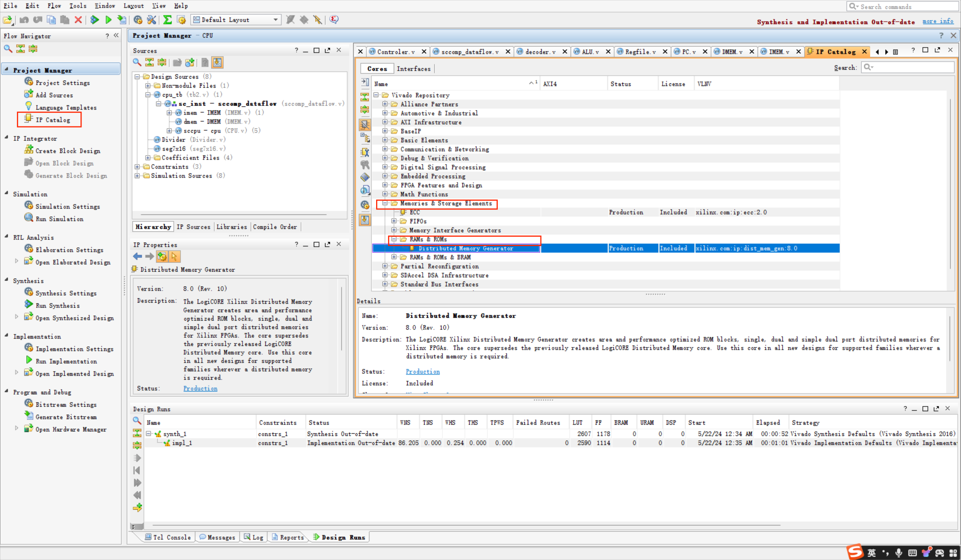Click IP Properties forward arrow
This screenshot has width=961, height=560.
pyautogui.click(x=150, y=257)
